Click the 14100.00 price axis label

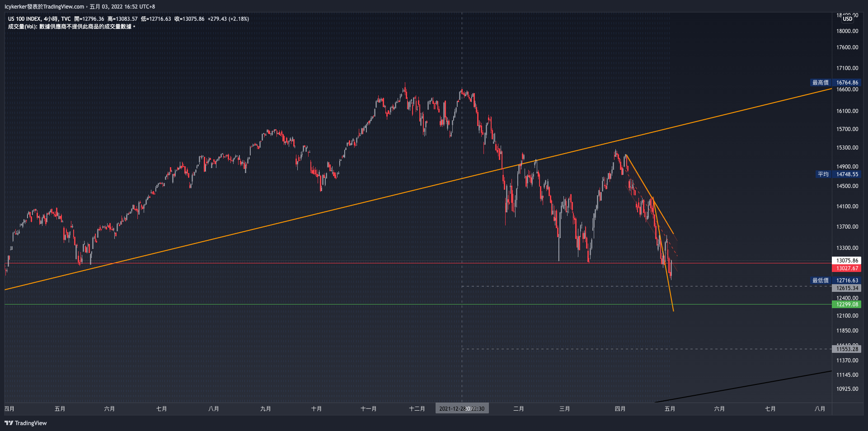[x=847, y=206]
